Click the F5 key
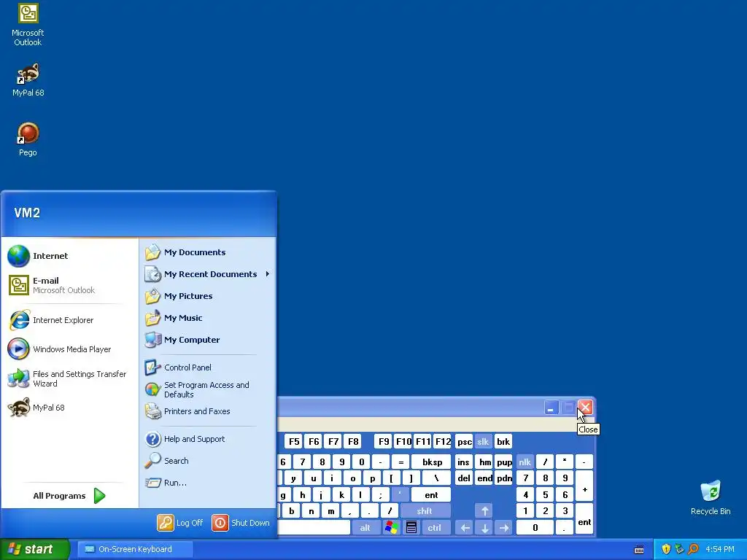Viewport: 747px width, 560px height. [295, 442]
